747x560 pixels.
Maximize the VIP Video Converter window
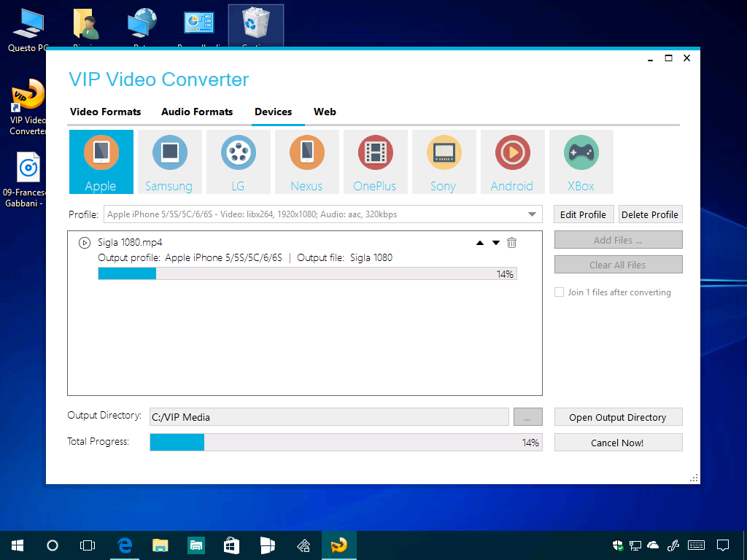[668, 58]
